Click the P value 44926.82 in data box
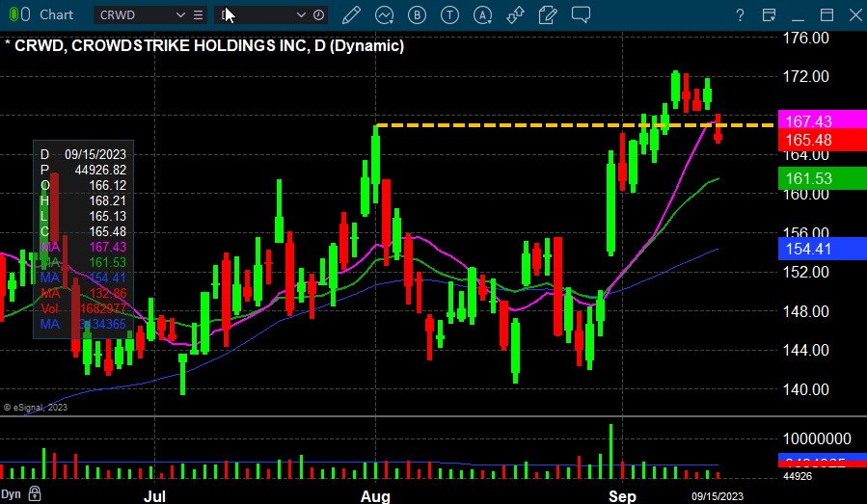 100,170
